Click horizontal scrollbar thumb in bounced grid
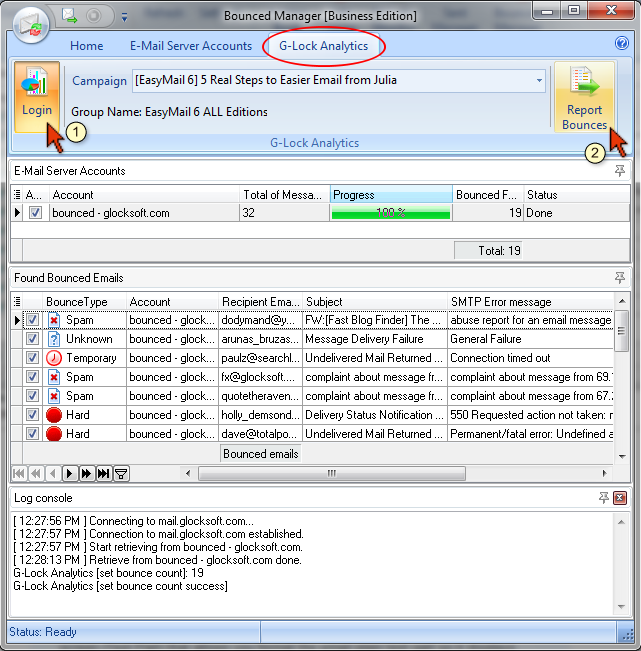Image resolution: width=641 pixels, height=651 pixels. tap(332, 473)
